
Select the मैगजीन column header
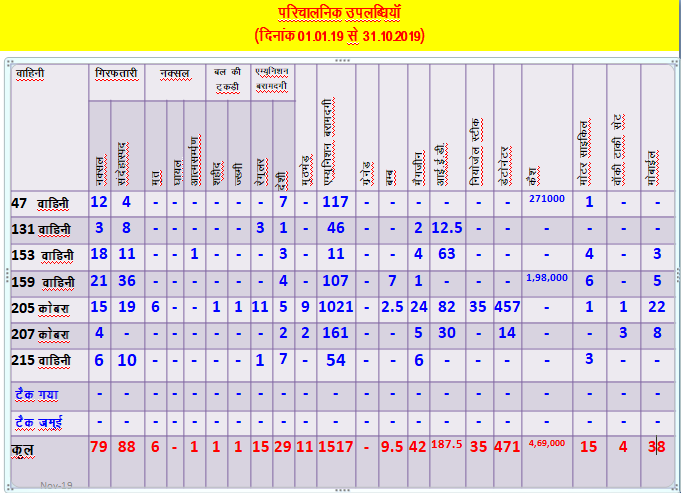click(x=419, y=169)
